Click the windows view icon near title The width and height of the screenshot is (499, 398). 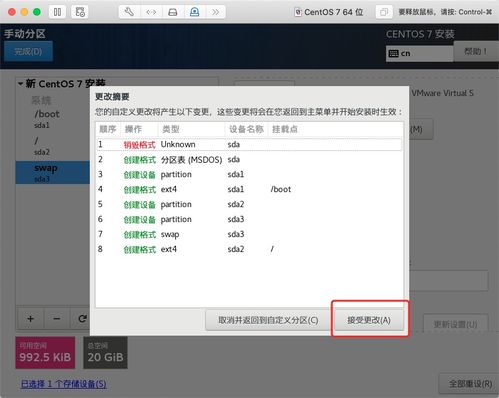384,12
